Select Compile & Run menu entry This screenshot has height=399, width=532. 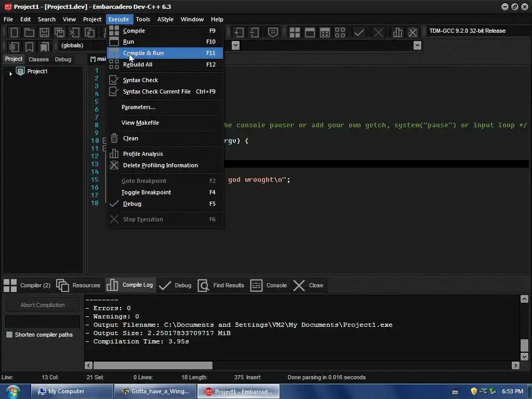[x=165, y=53]
